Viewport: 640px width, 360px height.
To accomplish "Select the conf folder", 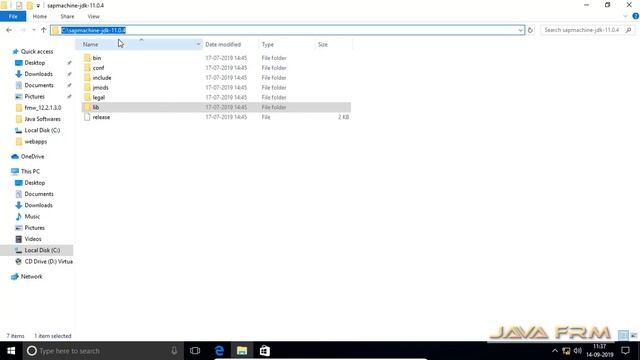I will pyautogui.click(x=98, y=68).
